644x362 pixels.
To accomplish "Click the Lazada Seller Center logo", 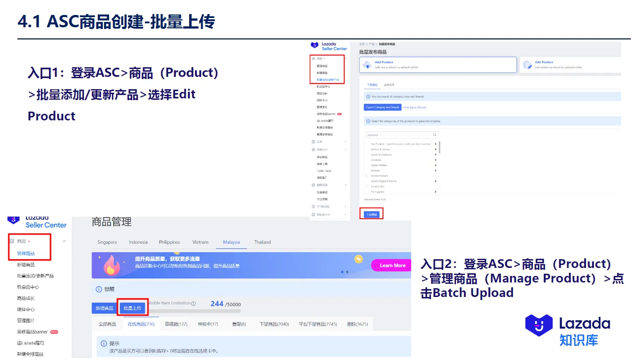I will tap(35, 222).
